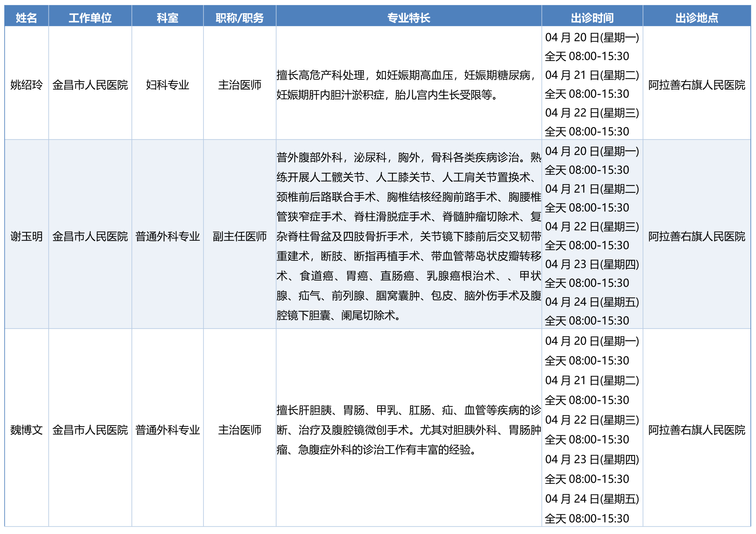The image size is (756, 534).
Task: Click 谢玉明's 普通外科专业 department cell
Action: (x=167, y=236)
